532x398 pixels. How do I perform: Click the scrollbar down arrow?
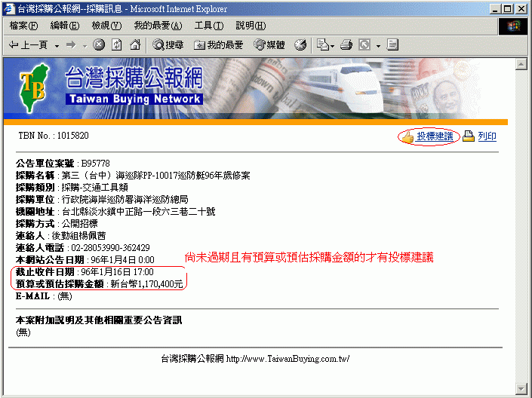[x=521, y=388]
